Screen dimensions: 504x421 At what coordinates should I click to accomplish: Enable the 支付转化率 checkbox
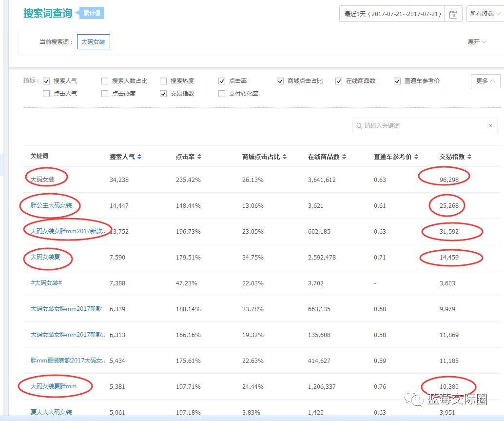click(222, 94)
